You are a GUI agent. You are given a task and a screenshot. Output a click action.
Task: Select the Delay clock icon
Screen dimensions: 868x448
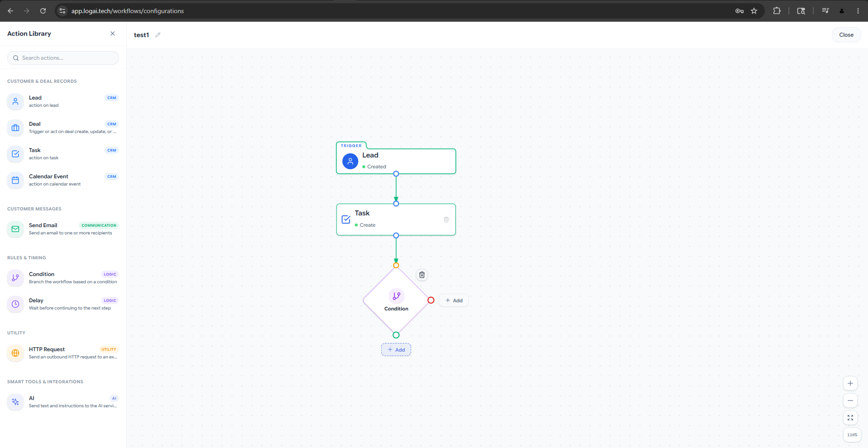click(x=15, y=304)
